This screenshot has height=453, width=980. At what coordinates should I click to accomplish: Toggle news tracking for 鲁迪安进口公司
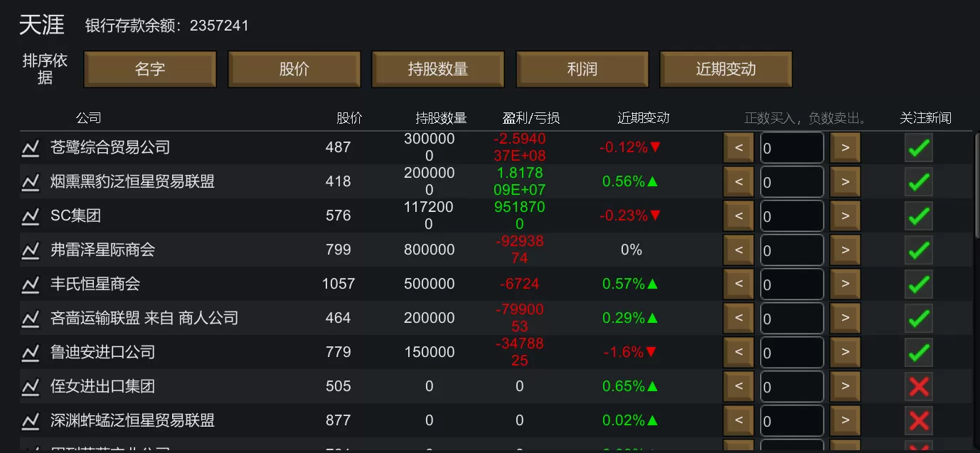[919, 353]
